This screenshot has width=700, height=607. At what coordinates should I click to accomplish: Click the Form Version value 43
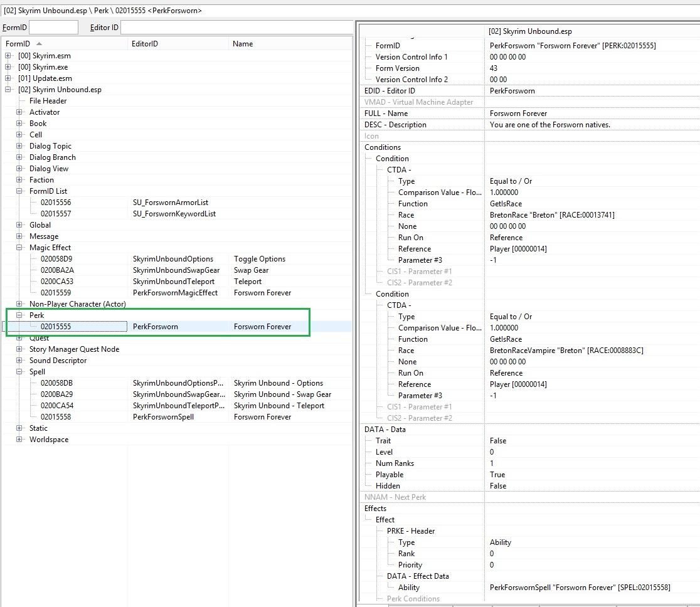pyautogui.click(x=493, y=68)
